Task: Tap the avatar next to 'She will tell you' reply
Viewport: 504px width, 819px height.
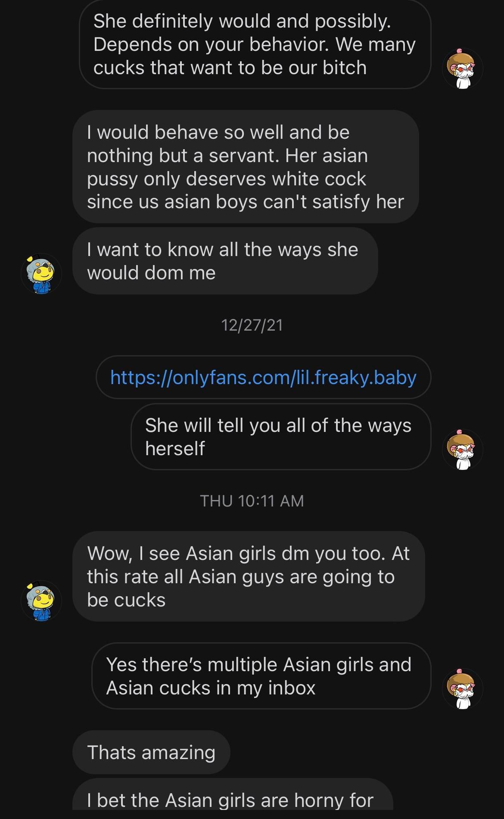Action: click(x=462, y=450)
